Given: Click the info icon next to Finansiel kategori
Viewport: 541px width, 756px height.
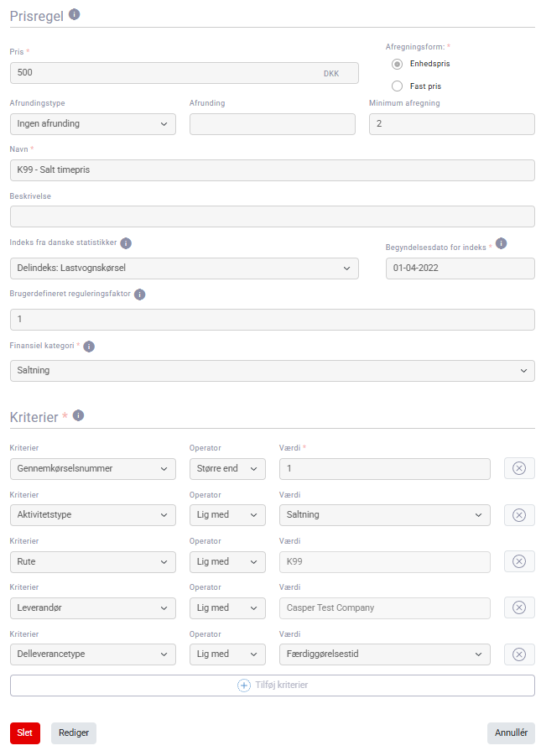Looking at the screenshot, I should pyautogui.click(x=89, y=347).
